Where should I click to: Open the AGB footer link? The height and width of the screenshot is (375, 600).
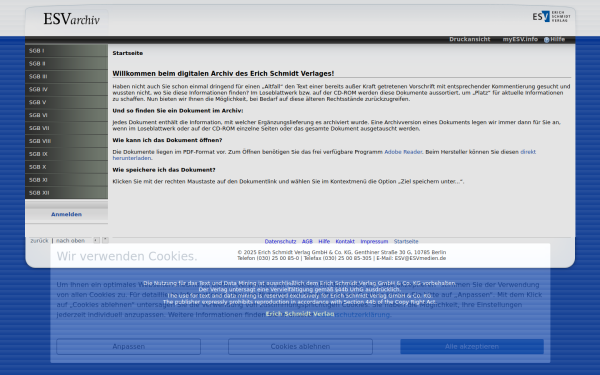(x=307, y=241)
